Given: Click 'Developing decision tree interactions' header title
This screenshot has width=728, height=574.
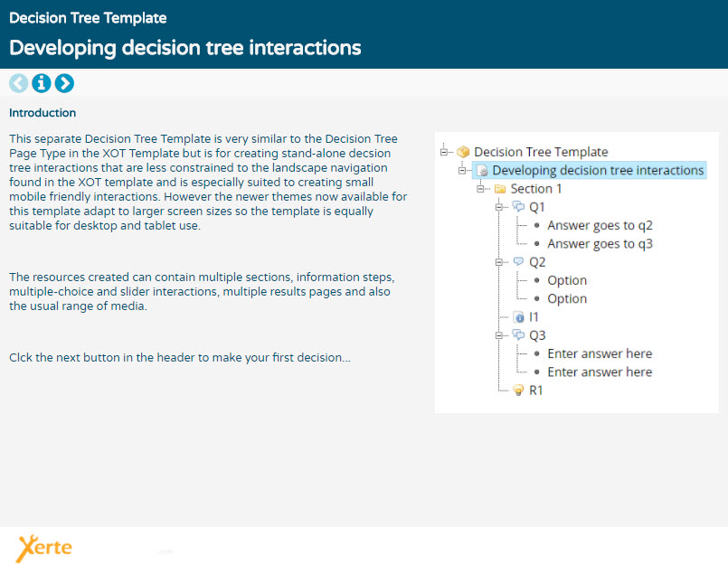Looking at the screenshot, I should tap(184, 48).
